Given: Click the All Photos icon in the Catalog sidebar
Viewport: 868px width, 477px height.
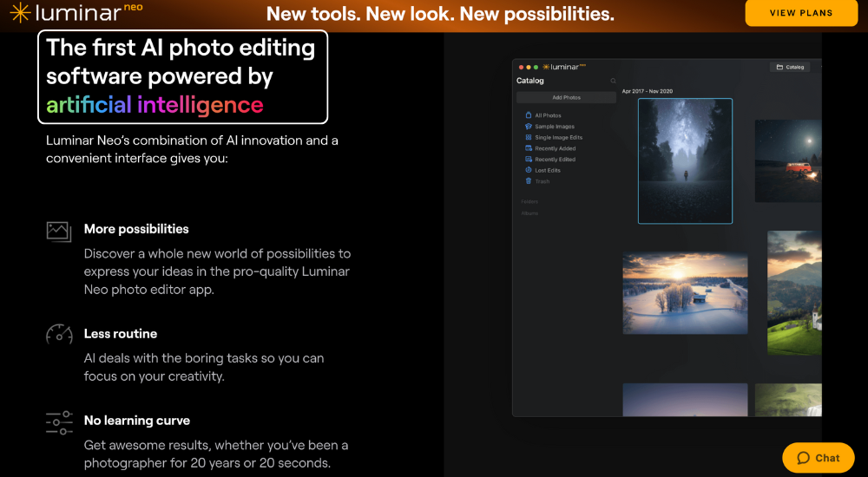Looking at the screenshot, I should pos(528,115).
